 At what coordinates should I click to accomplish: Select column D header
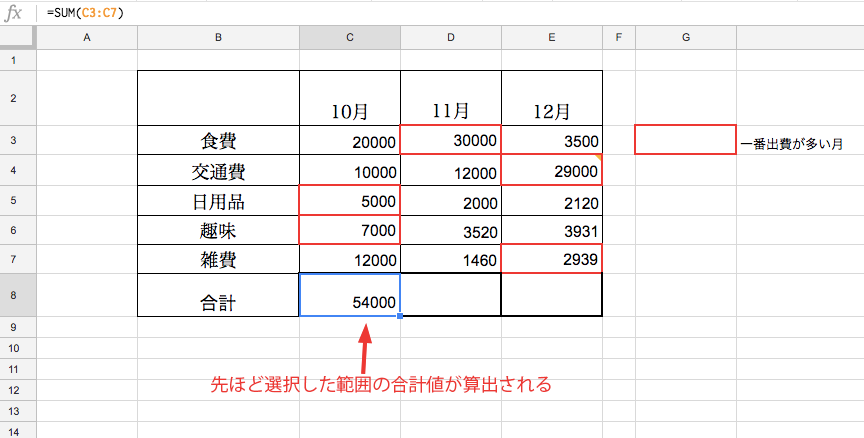pyautogui.click(x=451, y=37)
